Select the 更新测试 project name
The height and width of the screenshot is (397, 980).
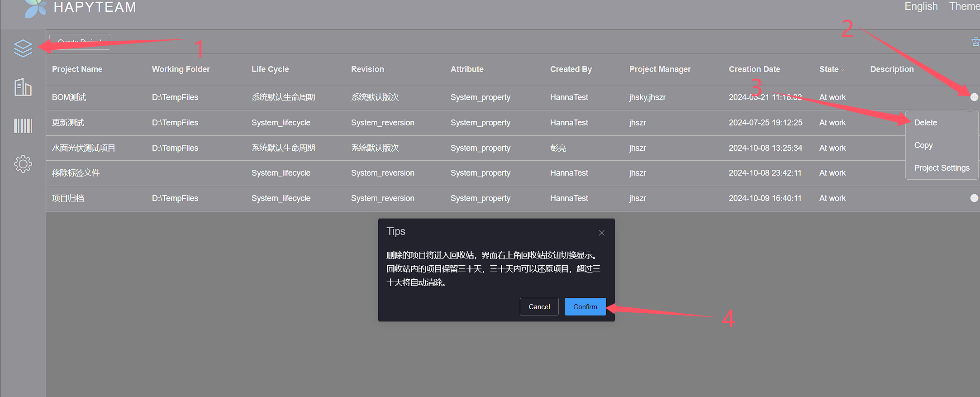[x=68, y=123]
